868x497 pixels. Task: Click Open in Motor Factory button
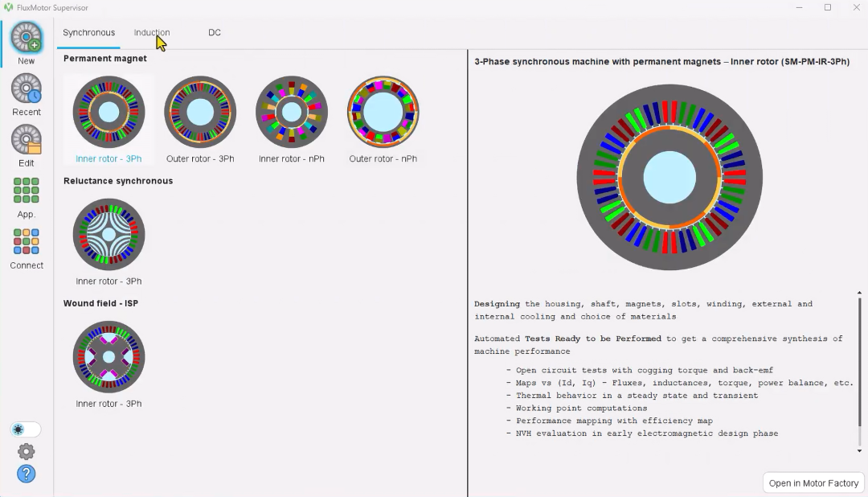pyautogui.click(x=813, y=483)
